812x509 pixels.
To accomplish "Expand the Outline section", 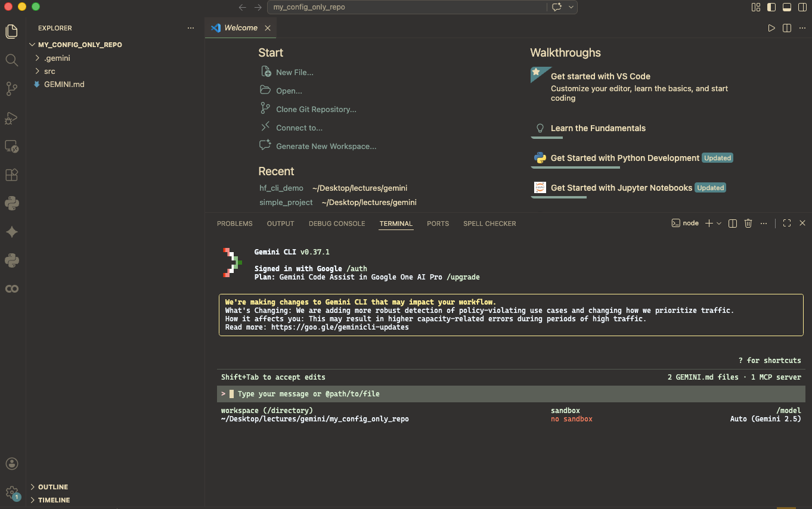I will click(x=115, y=487).
